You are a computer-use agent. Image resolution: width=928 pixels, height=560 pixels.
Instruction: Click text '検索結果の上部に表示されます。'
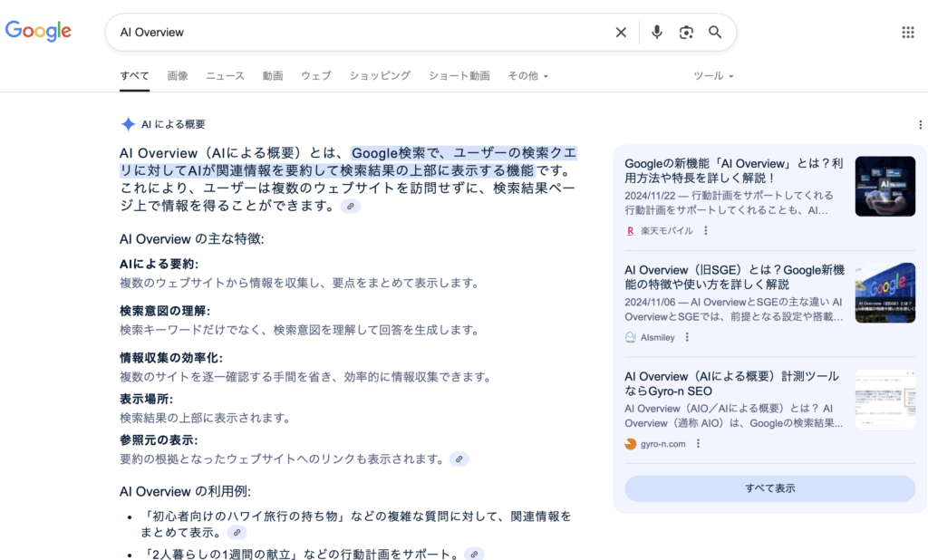[x=208, y=418]
